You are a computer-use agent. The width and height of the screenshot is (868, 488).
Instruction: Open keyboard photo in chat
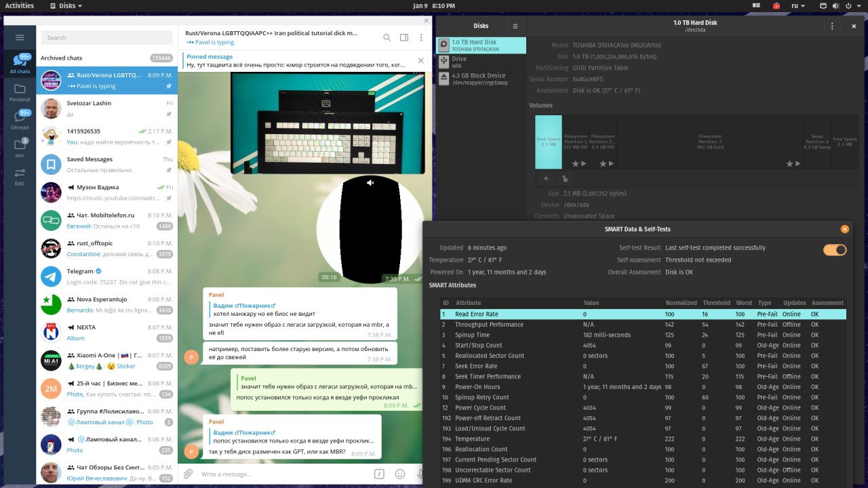328,123
